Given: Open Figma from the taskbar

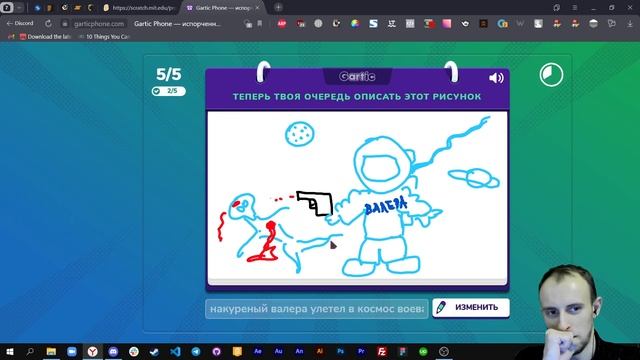Looking at the screenshot, I should pyautogui.click(x=402, y=351).
